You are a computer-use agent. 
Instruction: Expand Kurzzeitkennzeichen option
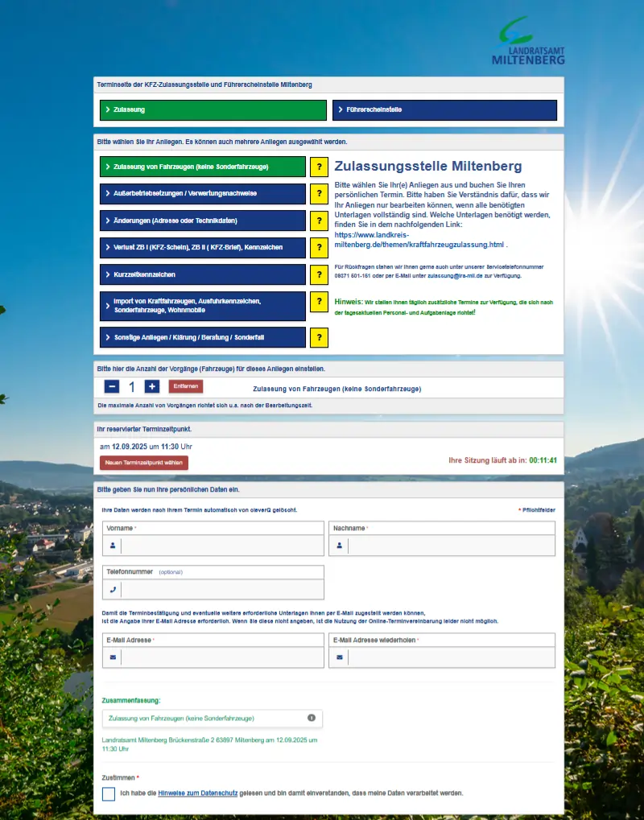click(203, 274)
